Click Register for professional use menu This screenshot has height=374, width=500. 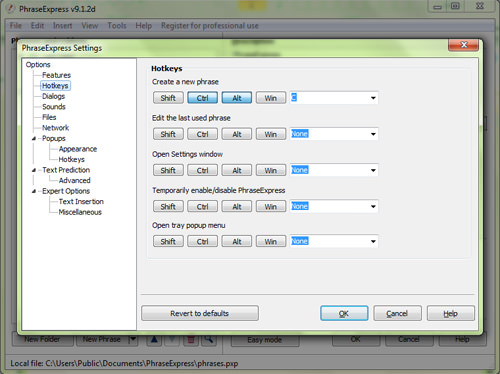tap(210, 26)
